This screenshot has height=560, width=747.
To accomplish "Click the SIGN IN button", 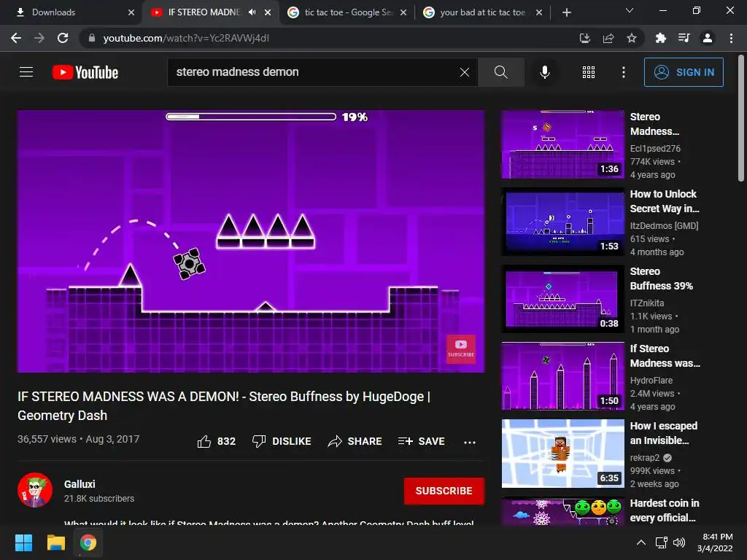I will pos(684,72).
